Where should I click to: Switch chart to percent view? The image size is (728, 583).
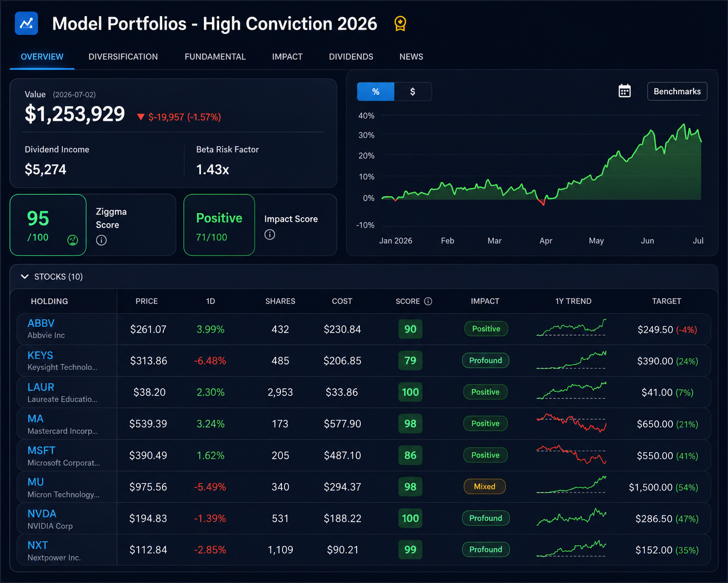coord(375,91)
